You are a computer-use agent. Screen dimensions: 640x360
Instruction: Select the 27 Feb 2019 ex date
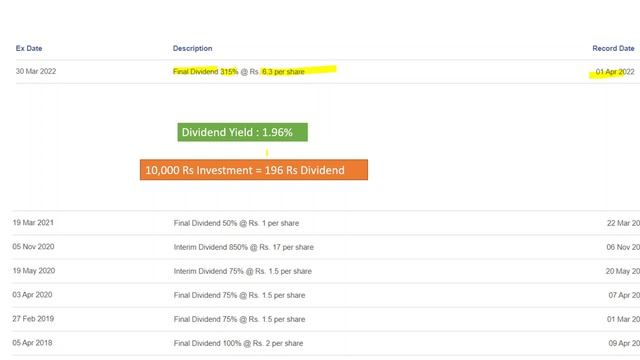33,319
